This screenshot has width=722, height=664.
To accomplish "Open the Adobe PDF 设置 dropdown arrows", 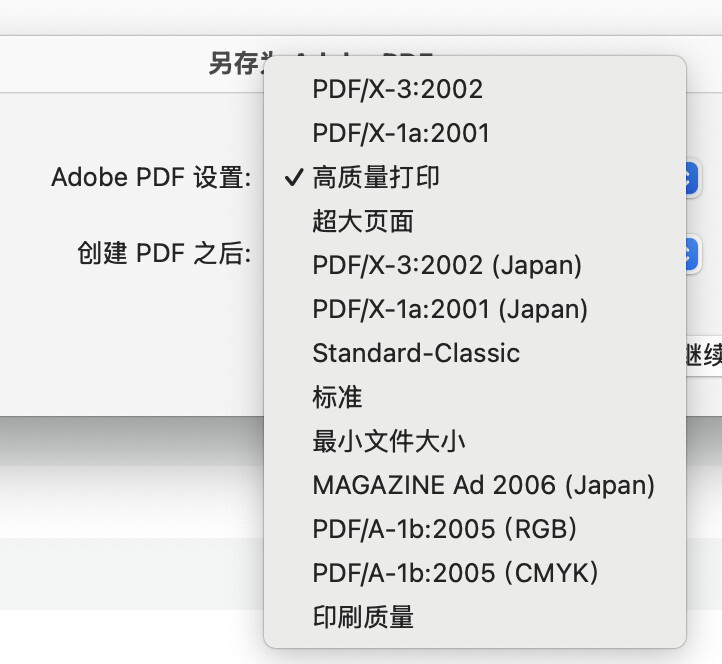I will 693,177.
